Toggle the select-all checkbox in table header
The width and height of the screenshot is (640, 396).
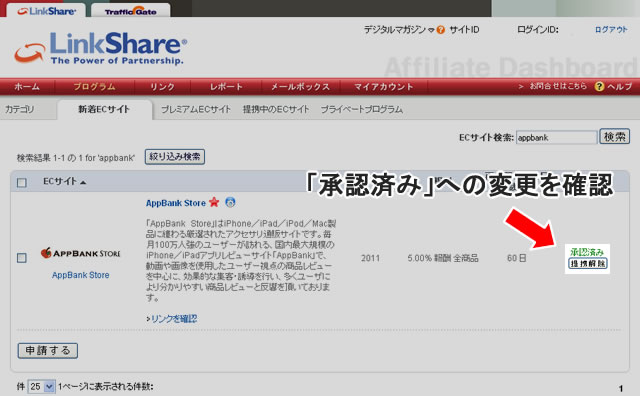pyautogui.click(x=22, y=182)
